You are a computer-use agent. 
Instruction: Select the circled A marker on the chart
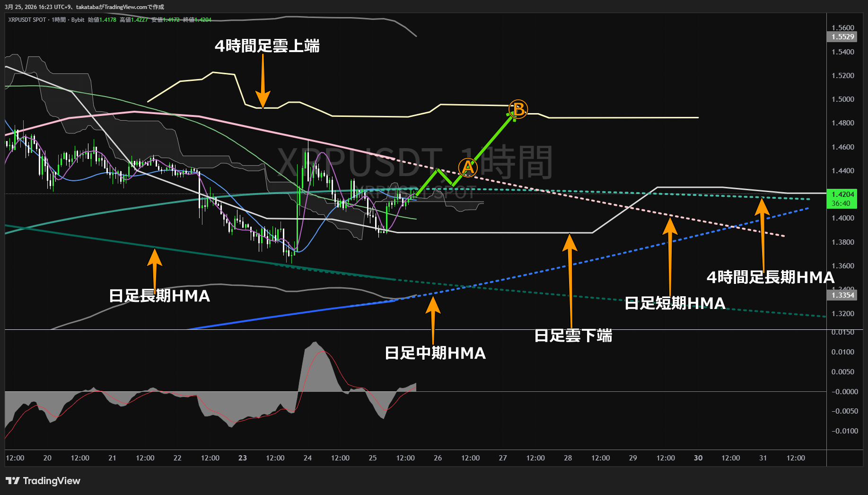point(467,168)
